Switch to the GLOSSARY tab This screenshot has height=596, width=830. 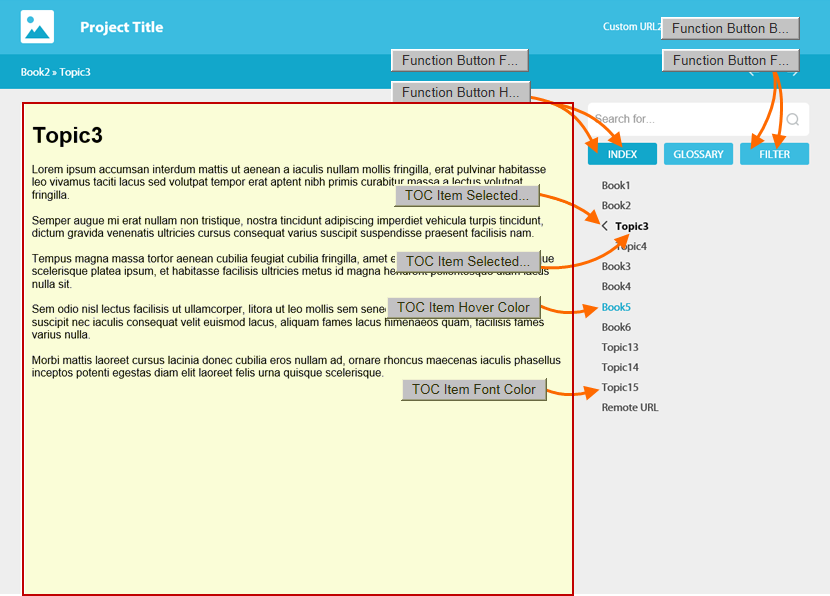coord(698,154)
